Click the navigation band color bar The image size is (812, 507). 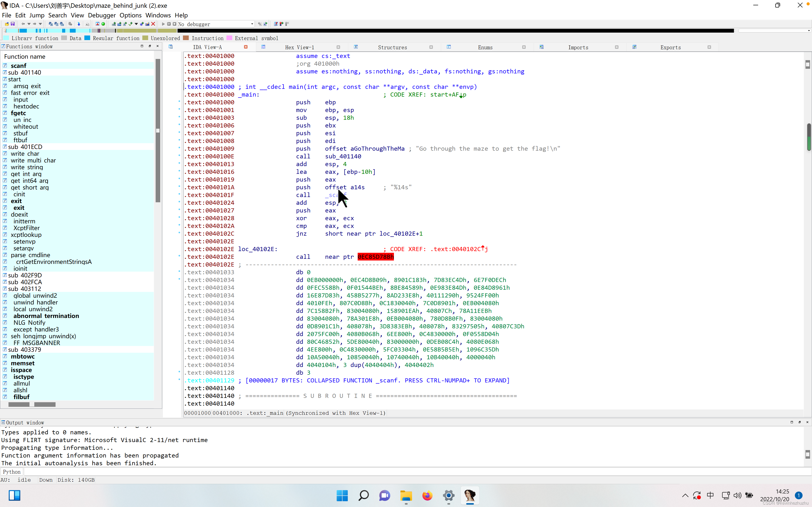369,30
